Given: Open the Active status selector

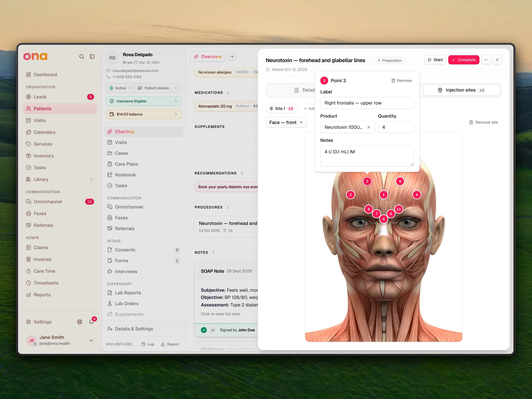Looking at the screenshot, I should (120, 88).
